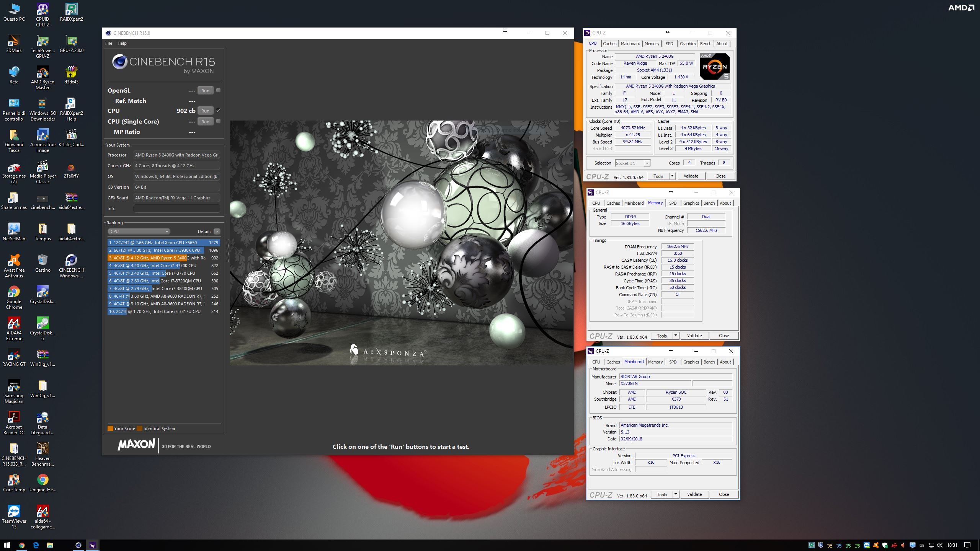
Task: Open Socket #1 selection dropdown
Action: click(632, 163)
